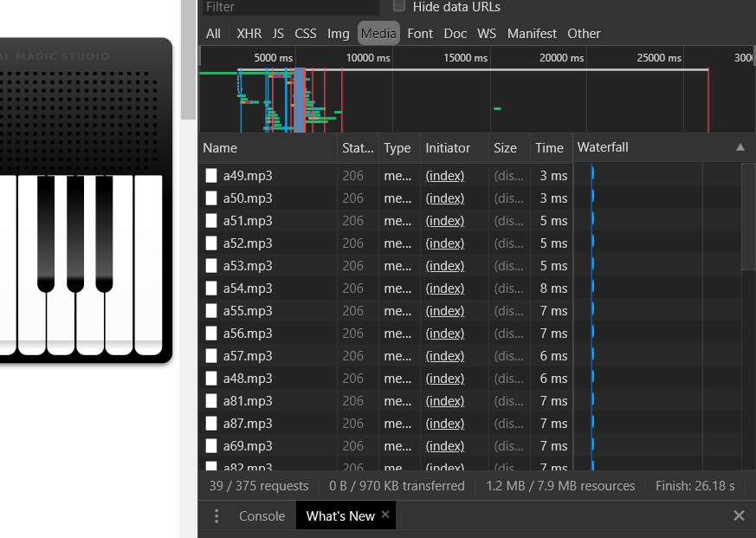The image size is (756, 538).
Task: Filter requests by Doc
Action: coord(456,33)
